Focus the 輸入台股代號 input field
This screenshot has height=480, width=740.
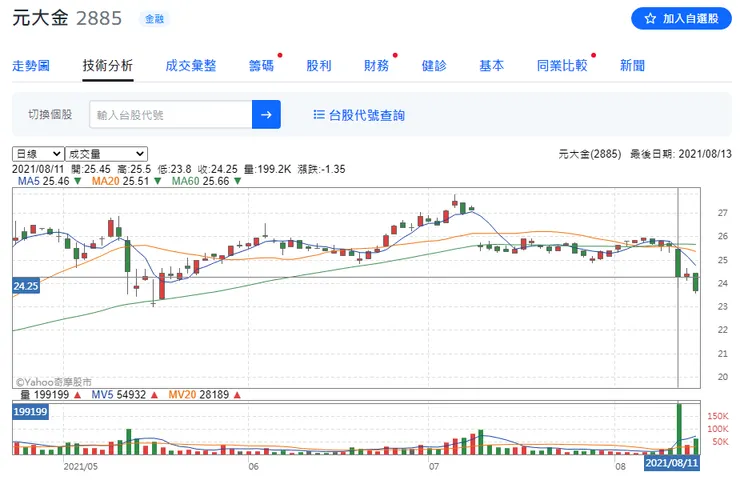tap(171, 114)
